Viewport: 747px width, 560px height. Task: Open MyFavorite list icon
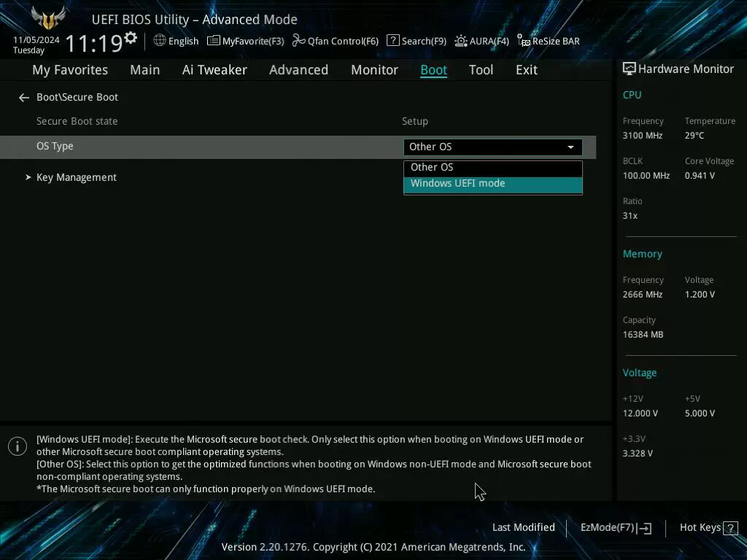tap(214, 41)
